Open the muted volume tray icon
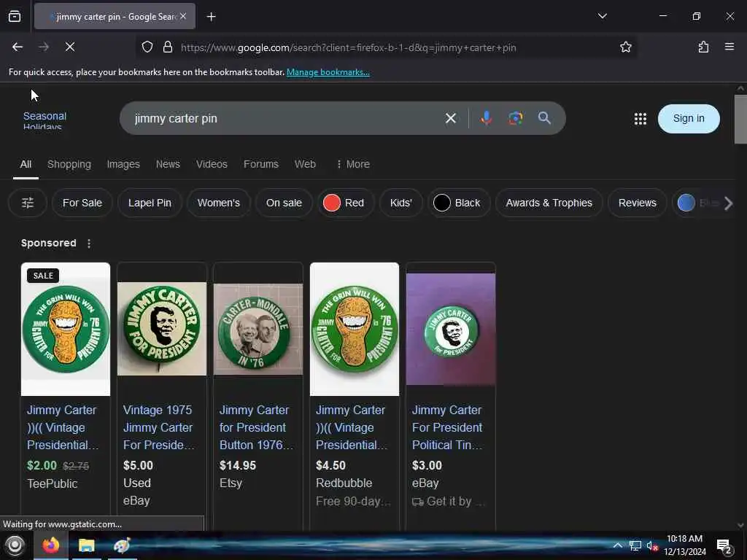747x560 pixels. [652, 545]
